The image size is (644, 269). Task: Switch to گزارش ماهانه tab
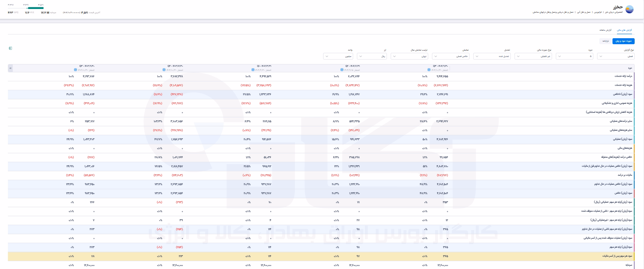605,30
